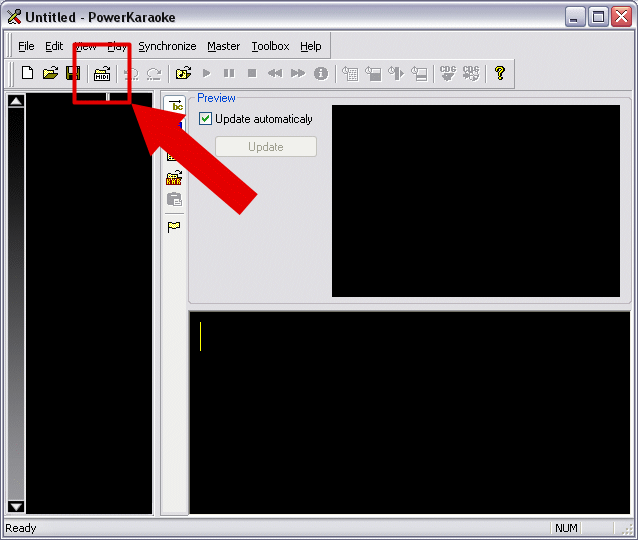
Task: Click the black Preview display area
Action: [476, 201]
